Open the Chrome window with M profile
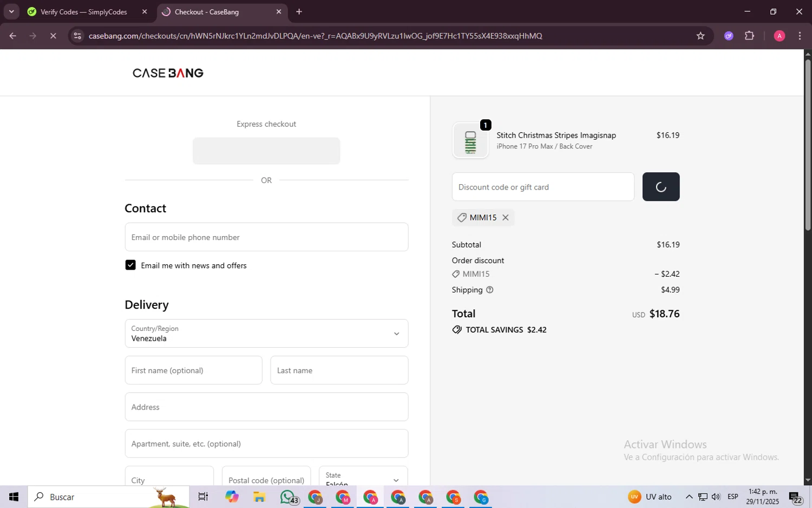This screenshot has height=508, width=812. tap(343, 497)
